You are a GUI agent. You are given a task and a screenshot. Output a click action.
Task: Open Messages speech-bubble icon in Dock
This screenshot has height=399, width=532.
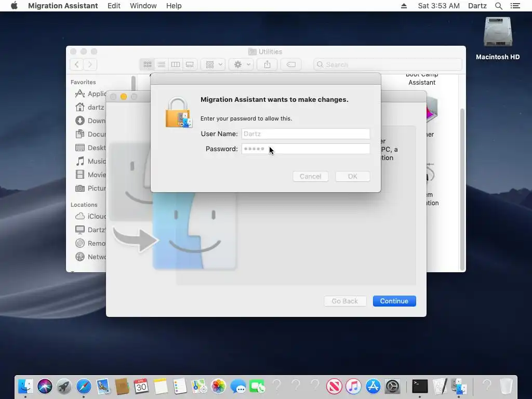tap(238, 386)
